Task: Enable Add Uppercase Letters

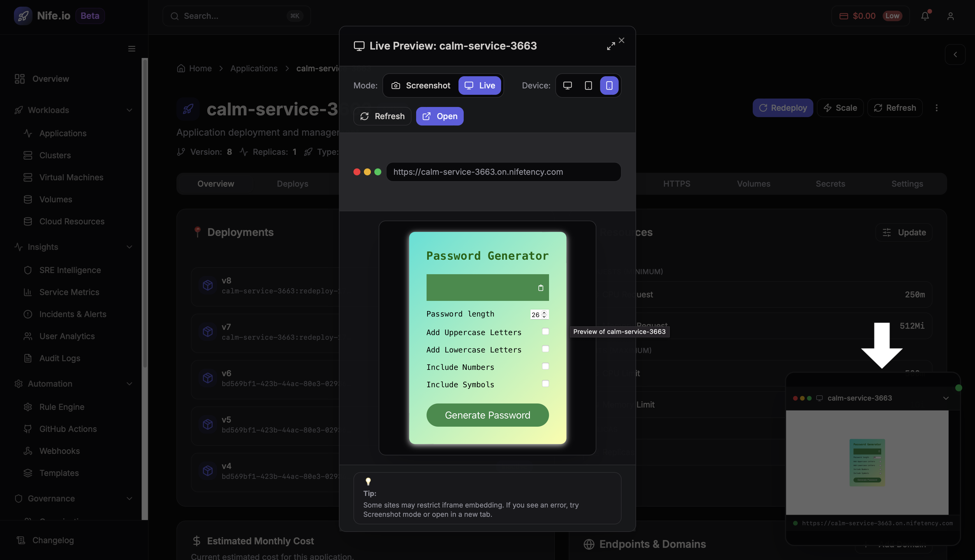Action: [x=545, y=331]
